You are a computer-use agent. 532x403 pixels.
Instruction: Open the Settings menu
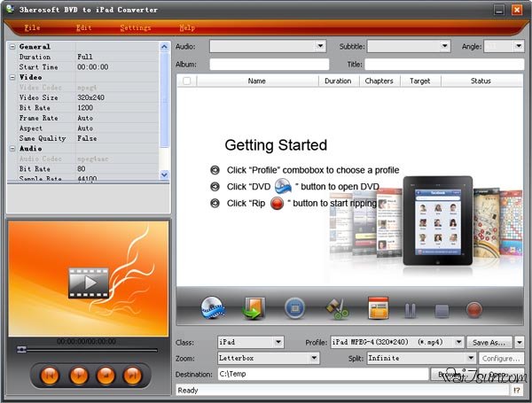tap(136, 27)
